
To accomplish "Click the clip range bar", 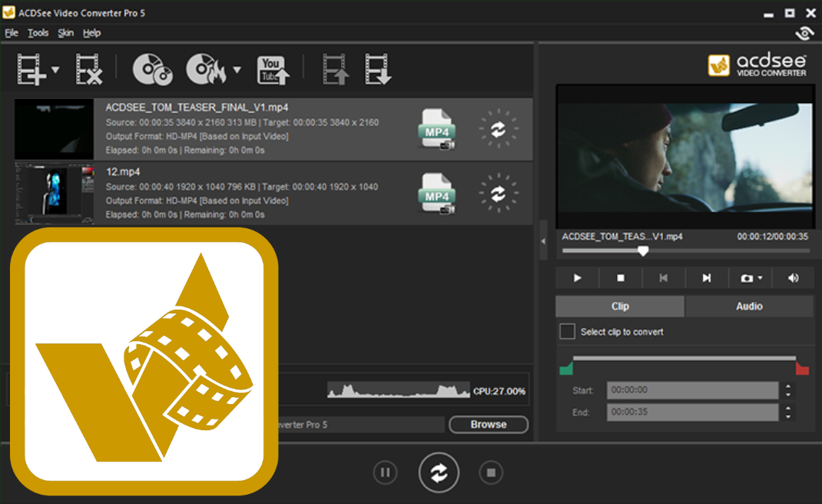I will tap(684, 358).
